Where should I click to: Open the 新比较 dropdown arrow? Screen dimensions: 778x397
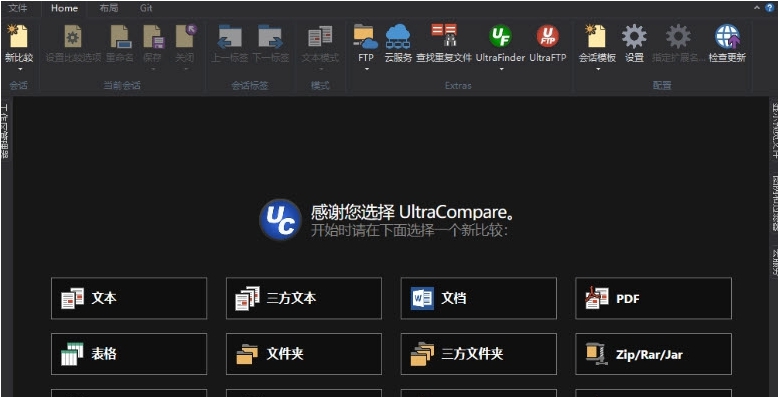click(x=19, y=69)
